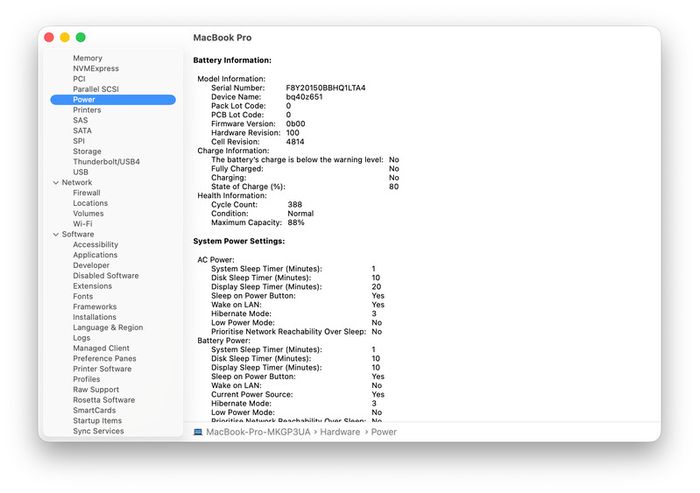Select Memory in the sidebar
This screenshot has height=493, width=700.
tap(88, 58)
